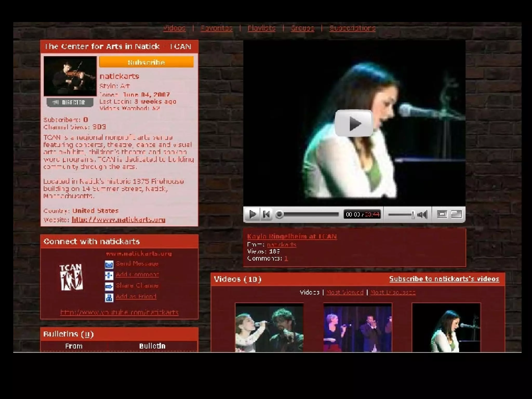Click the Add Comment plus icon

click(x=109, y=275)
